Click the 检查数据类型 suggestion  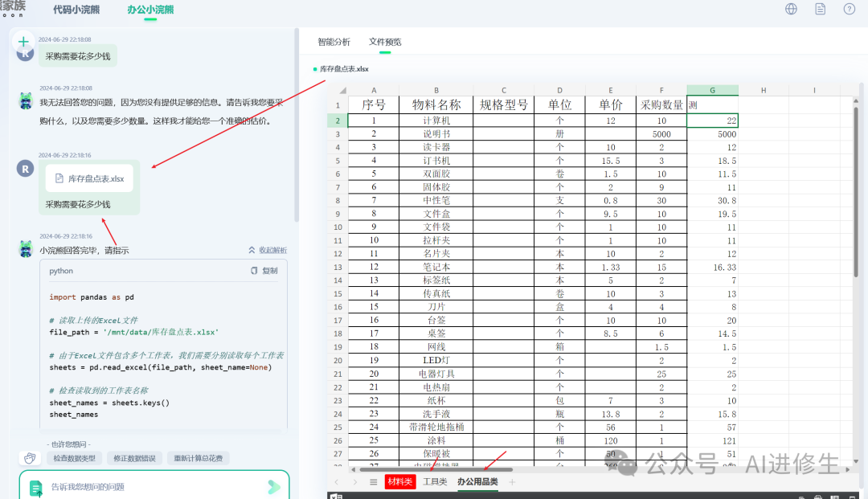coord(74,458)
